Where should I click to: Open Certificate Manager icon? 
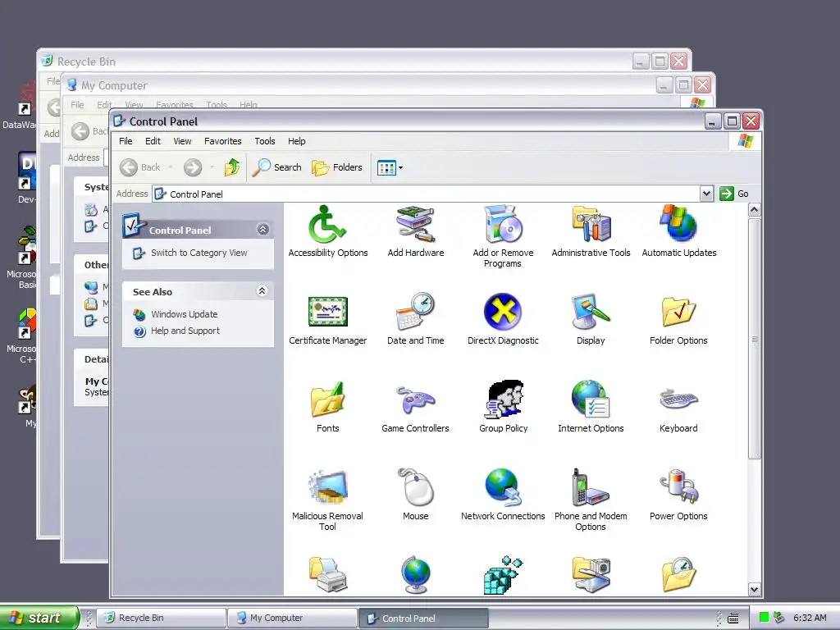tap(327, 319)
